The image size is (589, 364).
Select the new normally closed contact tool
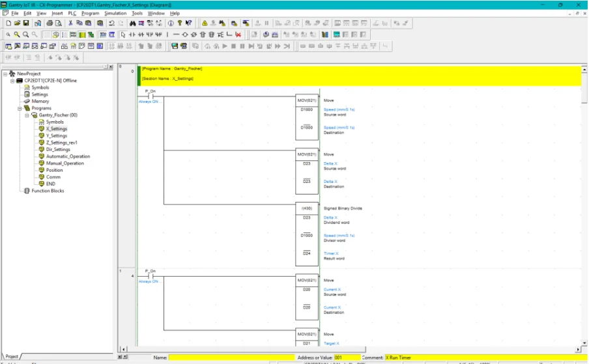pyautogui.click(x=141, y=35)
